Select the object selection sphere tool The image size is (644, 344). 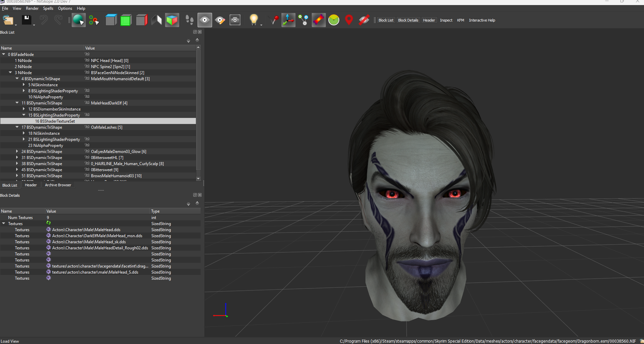pos(79,20)
